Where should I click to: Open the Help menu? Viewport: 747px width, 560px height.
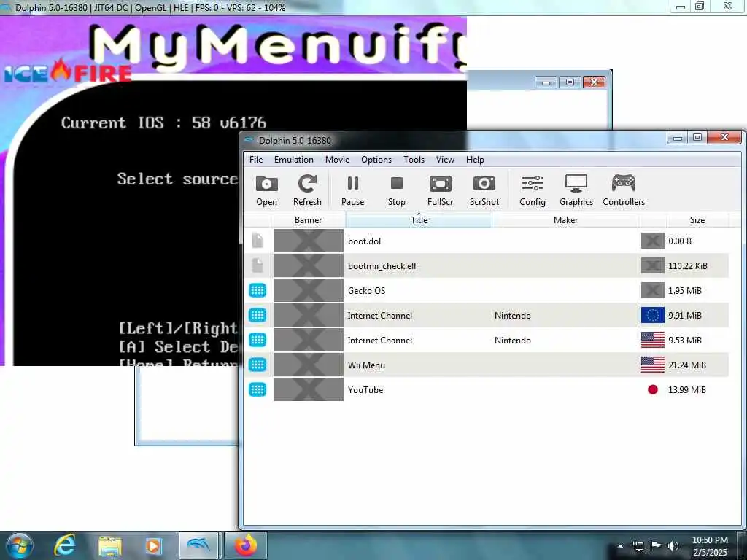click(475, 160)
